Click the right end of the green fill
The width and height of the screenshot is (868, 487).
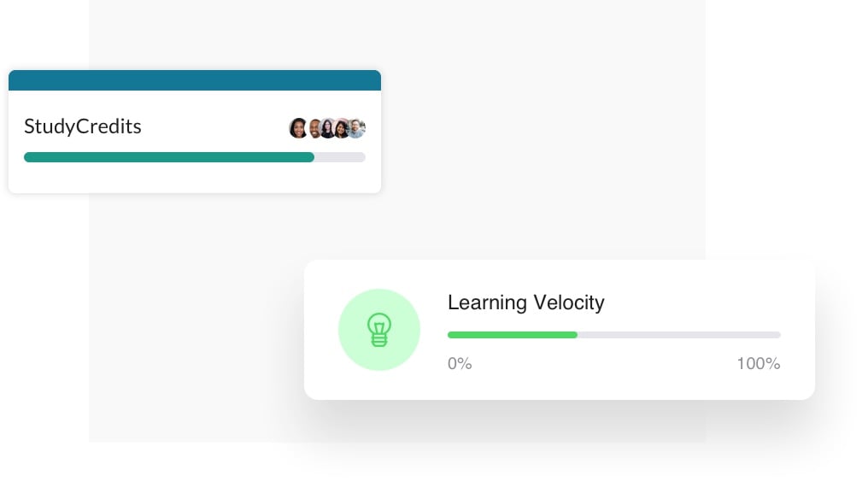click(573, 335)
